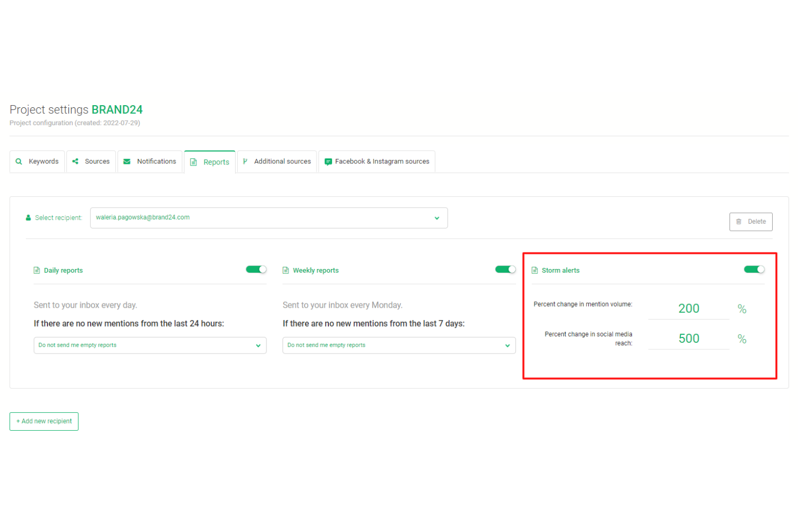
Task: Turn off Weekly reports
Action: coord(505,269)
